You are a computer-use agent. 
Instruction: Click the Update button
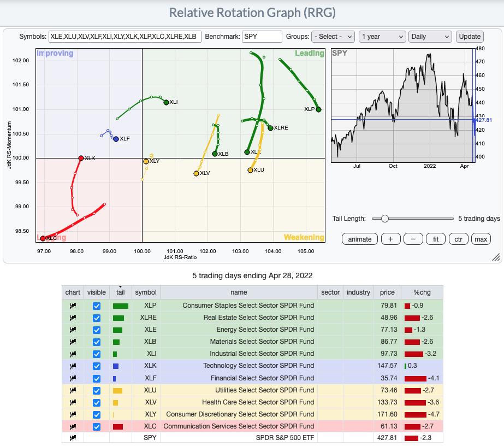point(470,37)
